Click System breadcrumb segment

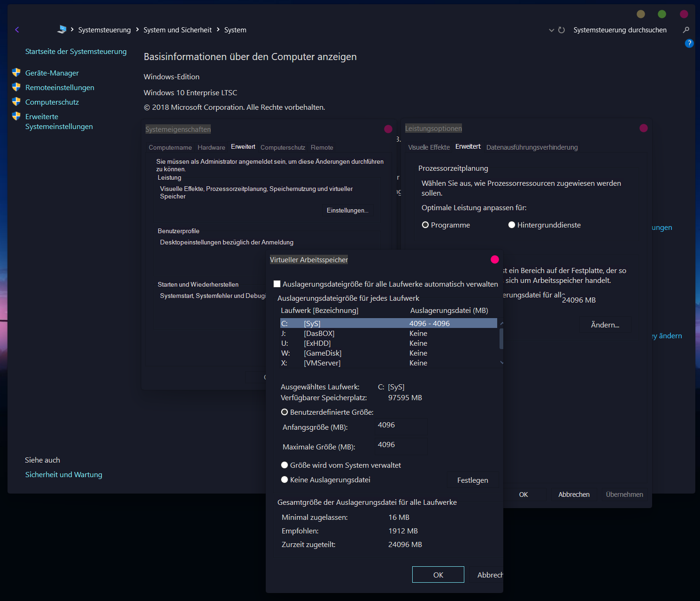click(x=235, y=30)
